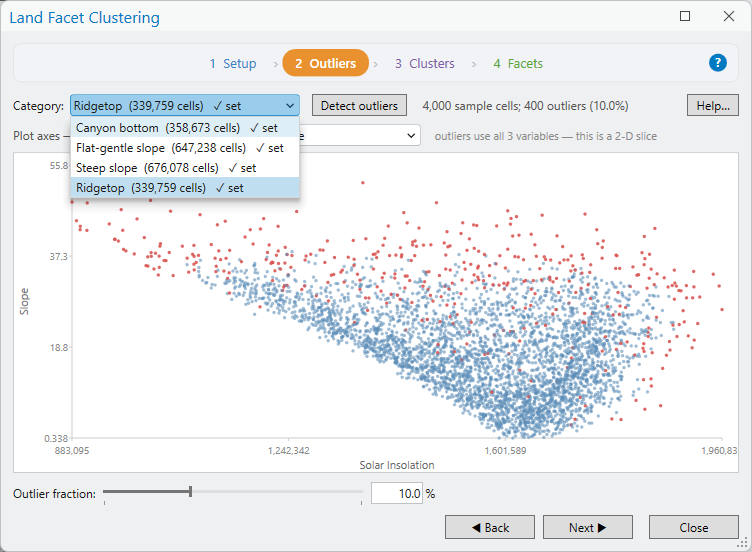Select the 2 Outliers step

coord(326,63)
